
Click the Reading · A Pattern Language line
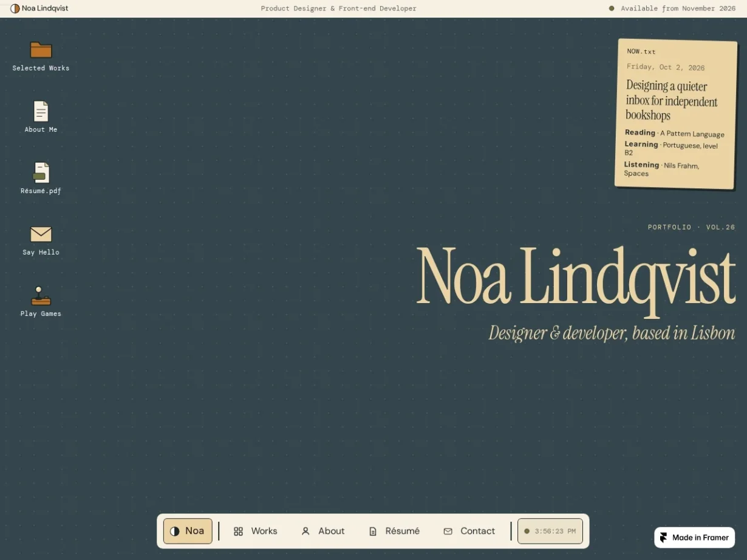click(x=674, y=134)
